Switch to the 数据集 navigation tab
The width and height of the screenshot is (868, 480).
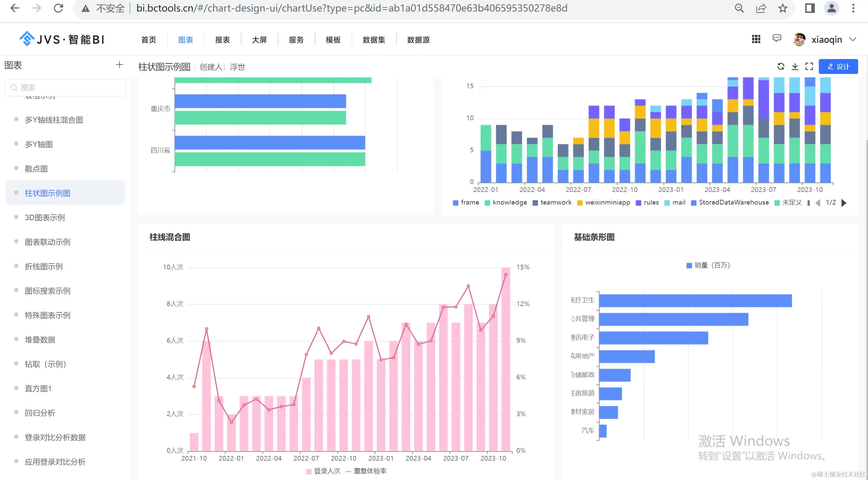tap(373, 40)
